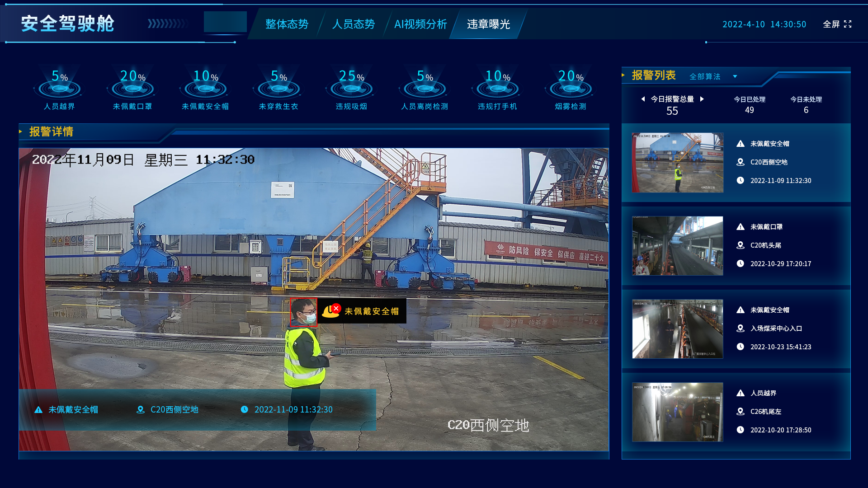The height and width of the screenshot is (488, 868).
Task: Switch to the AI视频分析 tab
Action: coord(420,24)
